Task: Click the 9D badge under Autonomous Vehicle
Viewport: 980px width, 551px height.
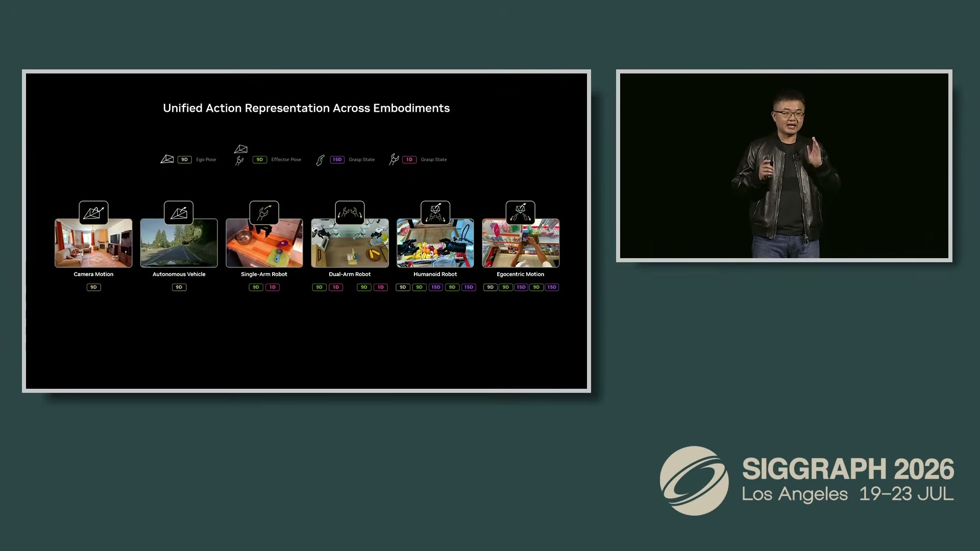Action: 179,287
